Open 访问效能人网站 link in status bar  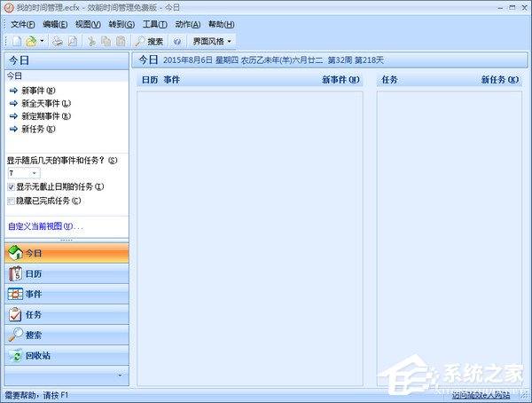[481, 395]
